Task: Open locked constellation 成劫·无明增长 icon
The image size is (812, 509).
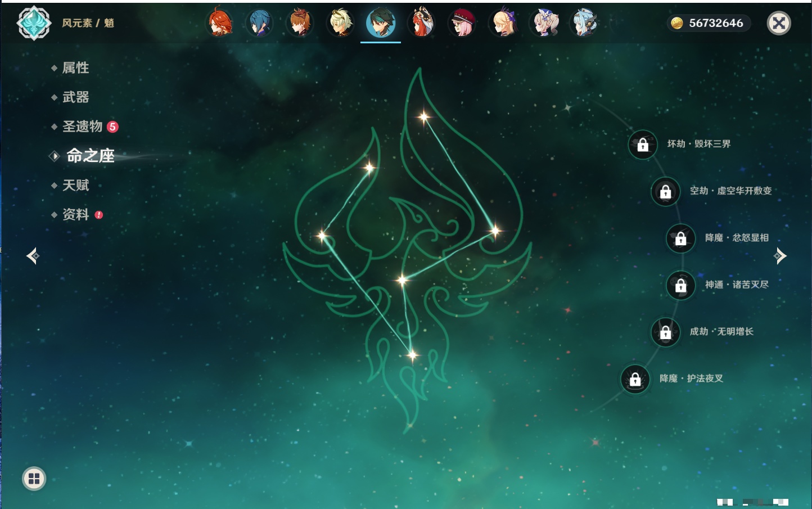Action: click(x=666, y=332)
